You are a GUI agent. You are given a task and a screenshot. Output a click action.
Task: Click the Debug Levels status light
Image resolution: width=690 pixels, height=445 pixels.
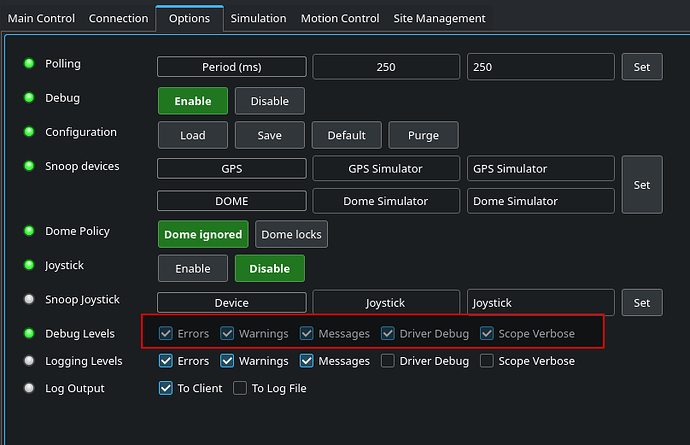tap(29, 333)
